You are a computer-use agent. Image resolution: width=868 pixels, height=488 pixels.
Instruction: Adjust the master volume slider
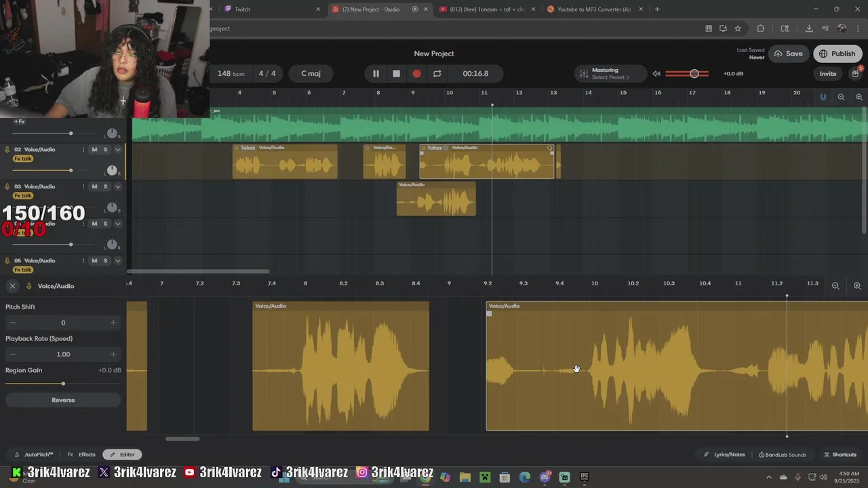click(x=687, y=73)
